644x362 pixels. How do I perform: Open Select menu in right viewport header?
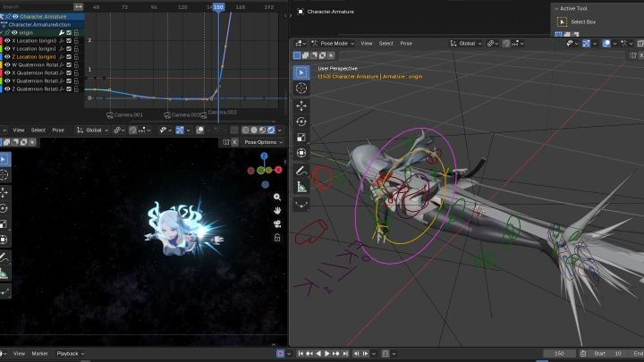click(386, 44)
